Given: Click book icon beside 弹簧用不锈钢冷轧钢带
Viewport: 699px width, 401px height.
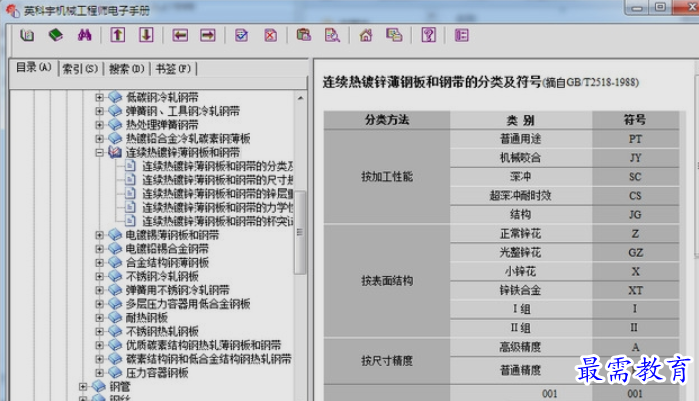Looking at the screenshot, I should (x=115, y=290).
